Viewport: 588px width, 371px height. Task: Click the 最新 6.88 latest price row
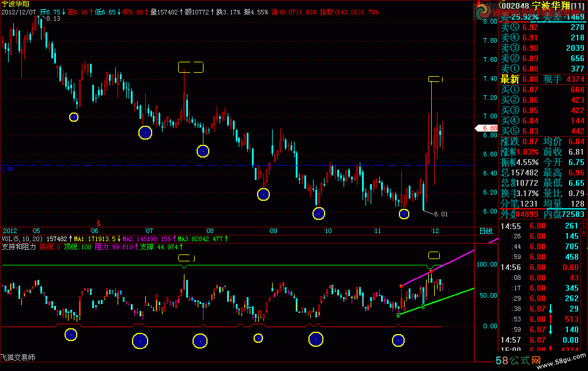[519, 79]
